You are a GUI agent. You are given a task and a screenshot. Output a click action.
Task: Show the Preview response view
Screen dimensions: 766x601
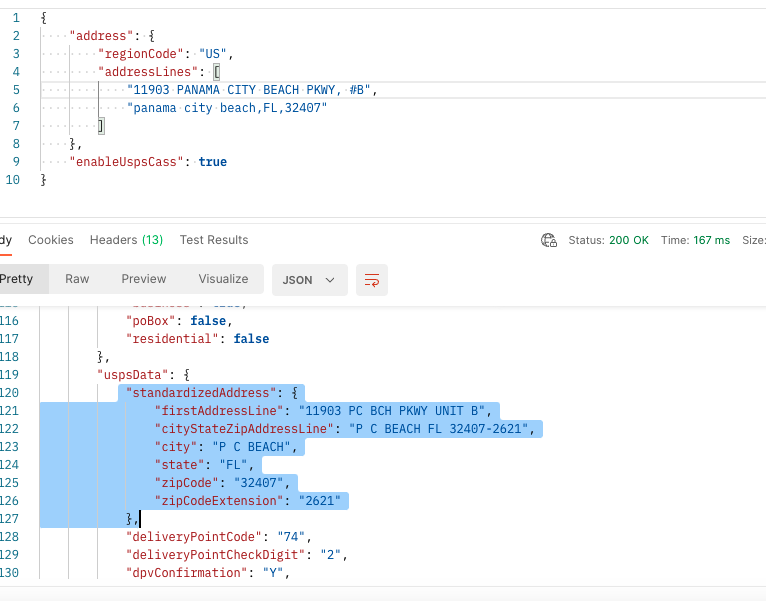tap(144, 279)
